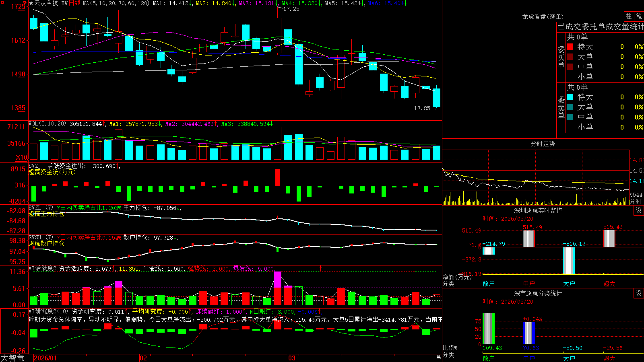Viewport: 644px width, 362px height.
Task: Select 超大 in 深市超赢分类统计 chart
Action: pyautogui.click(x=609, y=358)
